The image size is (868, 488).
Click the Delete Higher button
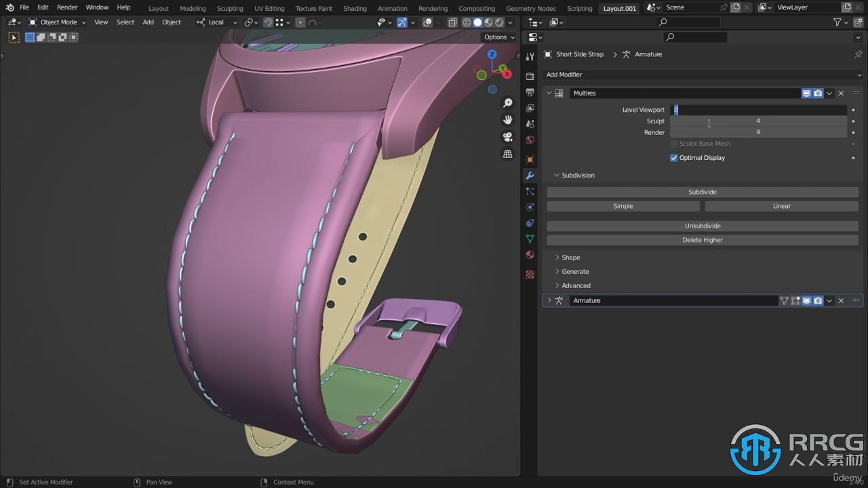[703, 240]
